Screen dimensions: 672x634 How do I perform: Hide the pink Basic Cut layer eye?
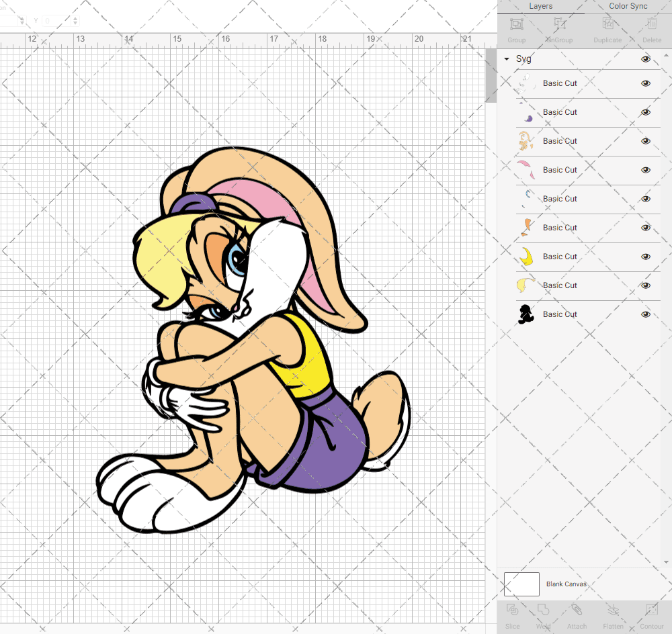coord(646,170)
